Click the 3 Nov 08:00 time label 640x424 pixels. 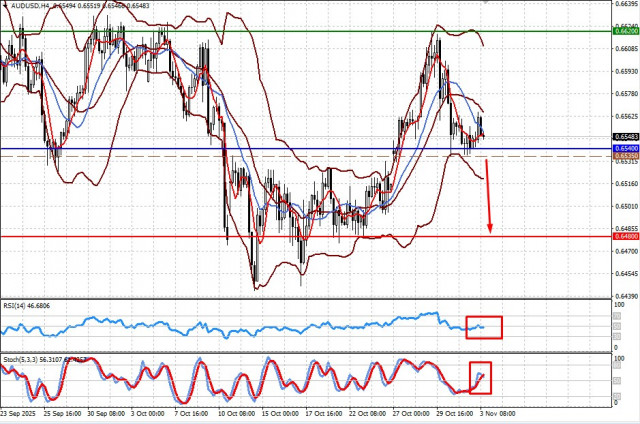pos(498,413)
